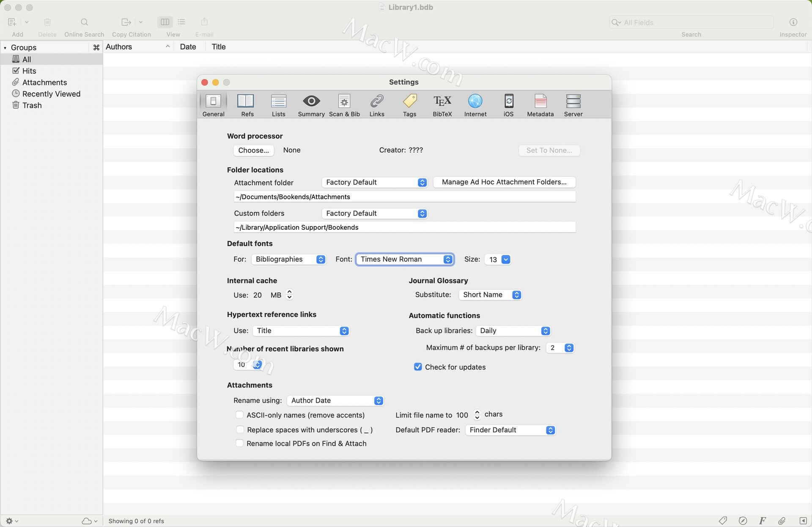Viewport: 812px width, 527px height.
Task: Click the Choose... word processor button
Action: (x=253, y=150)
